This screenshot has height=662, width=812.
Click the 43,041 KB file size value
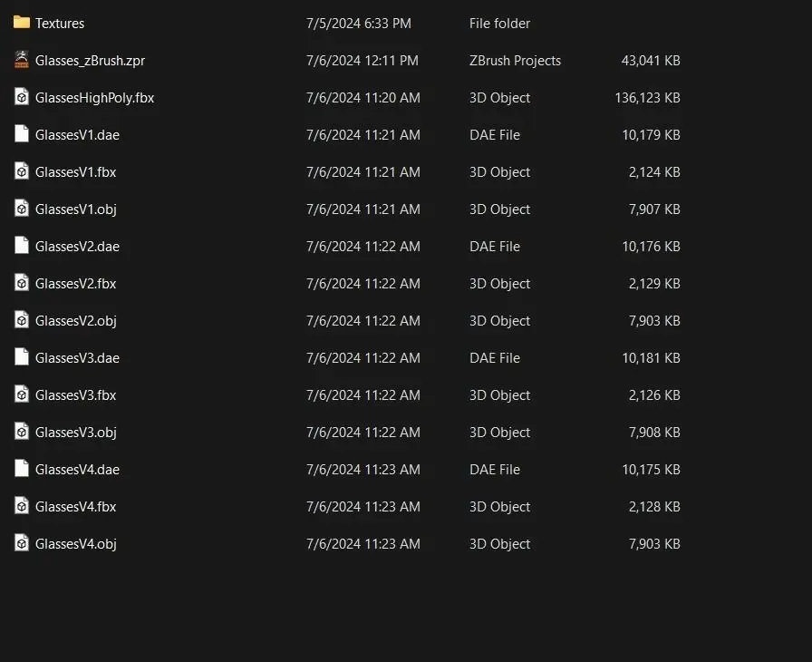pyautogui.click(x=651, y=60)
